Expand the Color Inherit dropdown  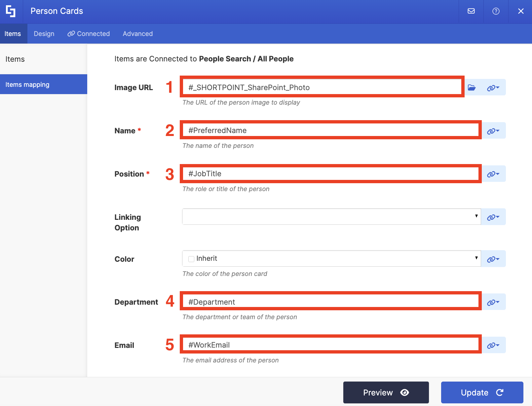tap(331, 258)
